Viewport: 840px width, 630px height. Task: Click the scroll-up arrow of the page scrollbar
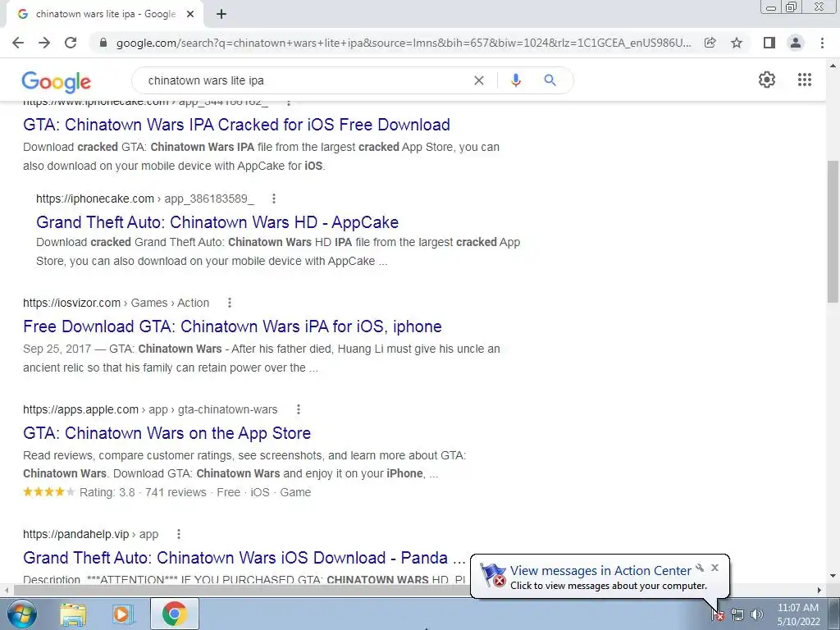click(833, 66)
